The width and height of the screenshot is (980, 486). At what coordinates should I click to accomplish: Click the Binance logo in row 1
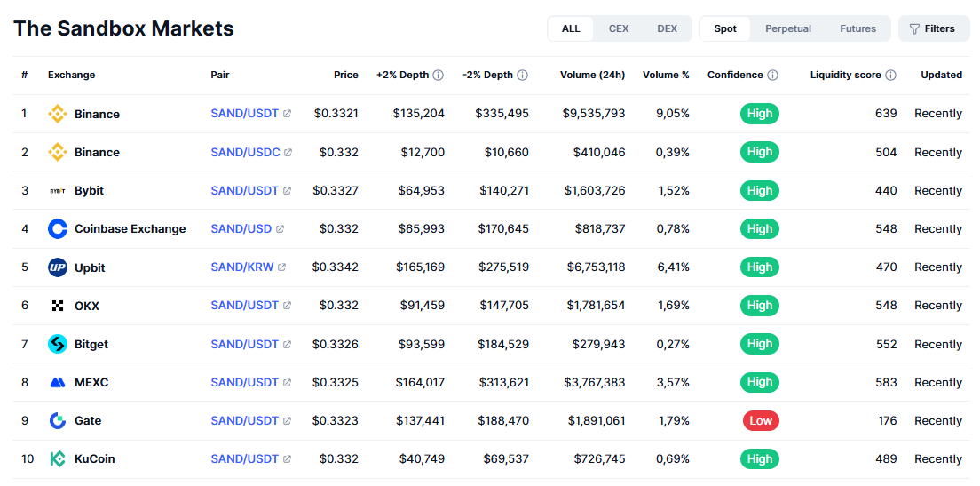(58, 114)
